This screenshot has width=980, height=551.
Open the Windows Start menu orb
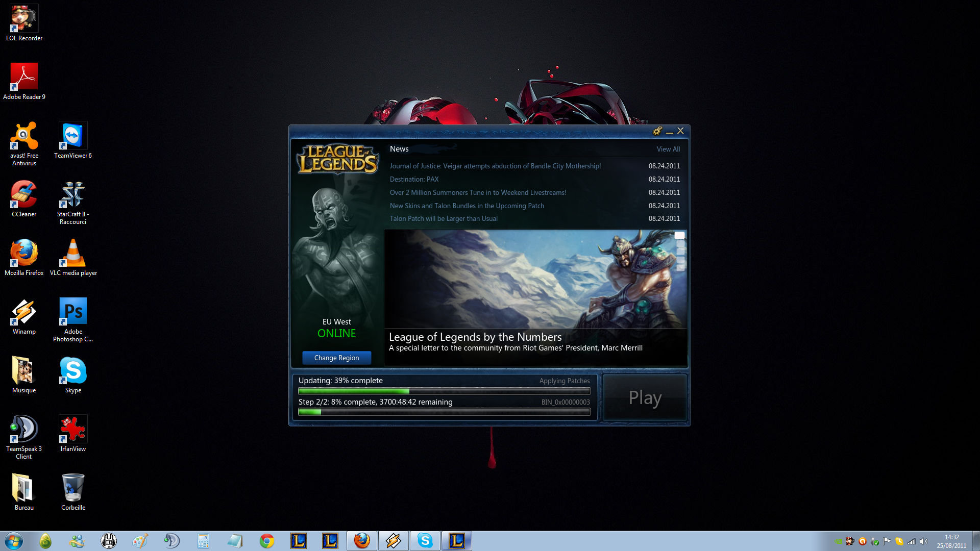point(14,541)
